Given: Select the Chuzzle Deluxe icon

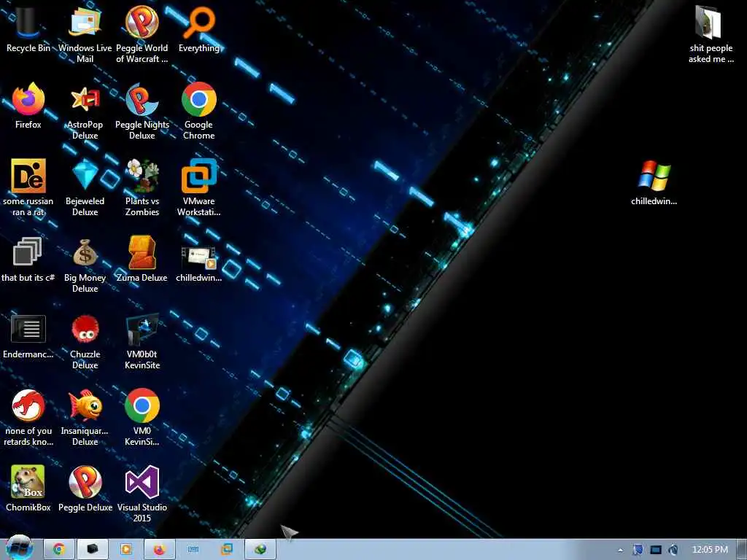Looking at the screenshot, I should [85, 342].
